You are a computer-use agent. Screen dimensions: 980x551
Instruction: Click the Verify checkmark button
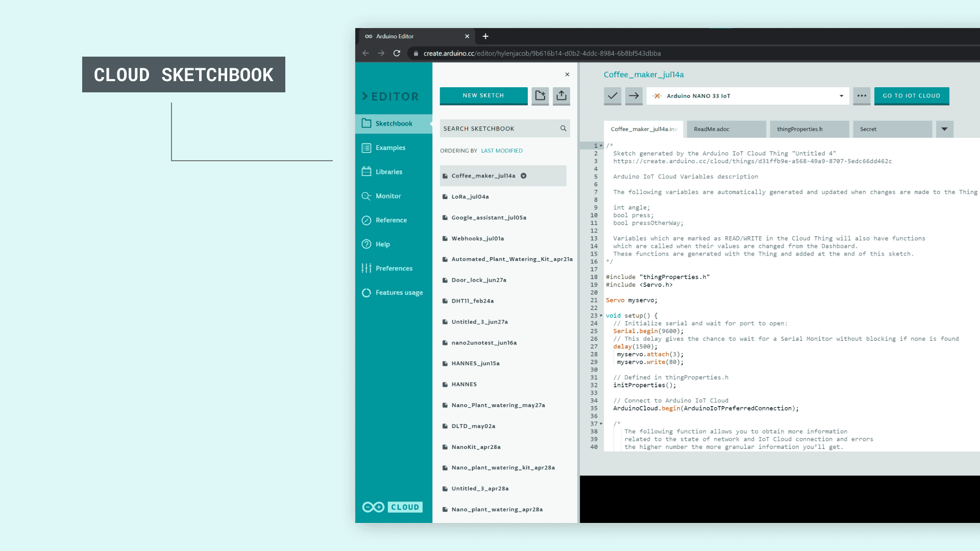click(612, 96)
